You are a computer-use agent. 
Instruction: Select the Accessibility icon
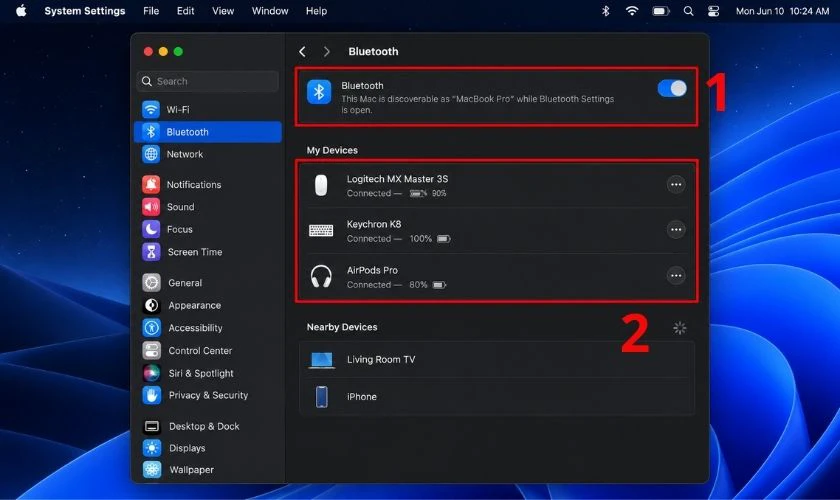(x=152, y=327)
